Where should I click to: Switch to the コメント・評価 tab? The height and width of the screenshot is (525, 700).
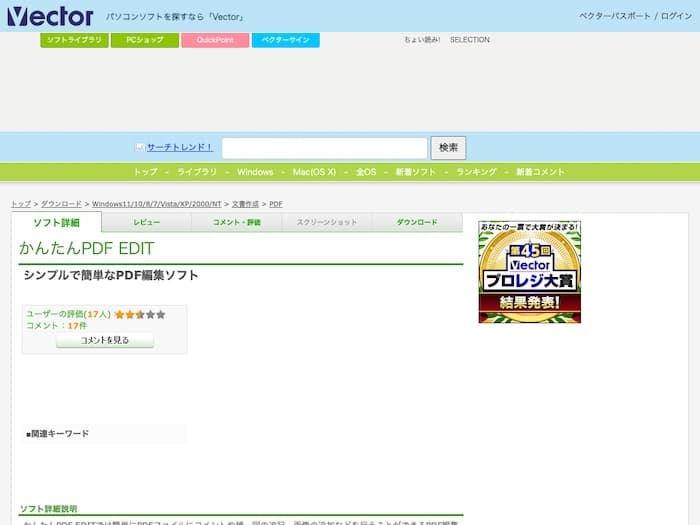(236, 222)
